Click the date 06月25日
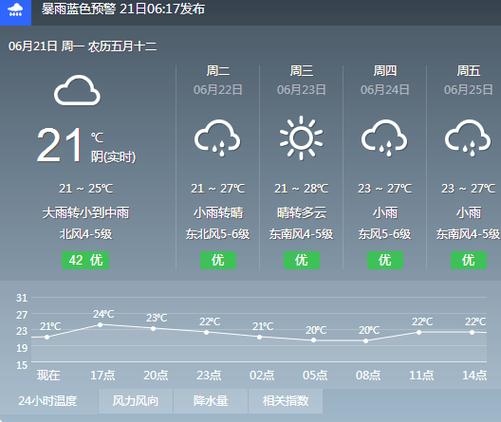The width and height of the screenshot is (501, 422). [x=468, y=90]
